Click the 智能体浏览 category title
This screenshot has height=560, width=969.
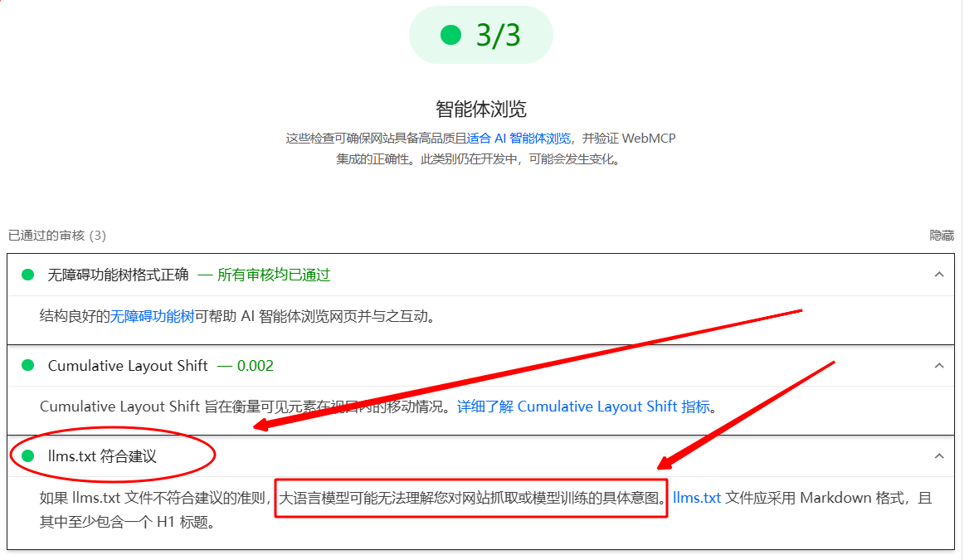pos(481,110)
